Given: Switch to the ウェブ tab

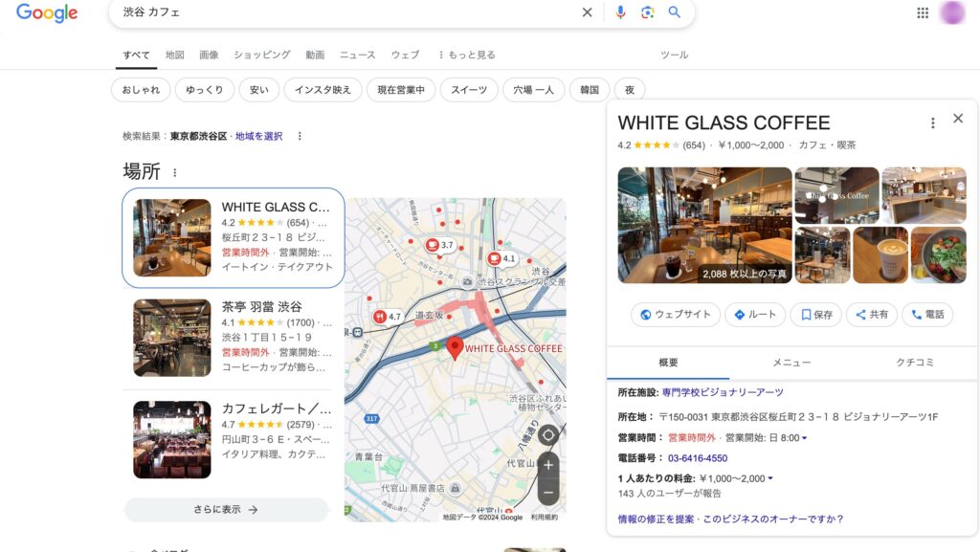Looking at the screenshot, I should coord(405,55).
